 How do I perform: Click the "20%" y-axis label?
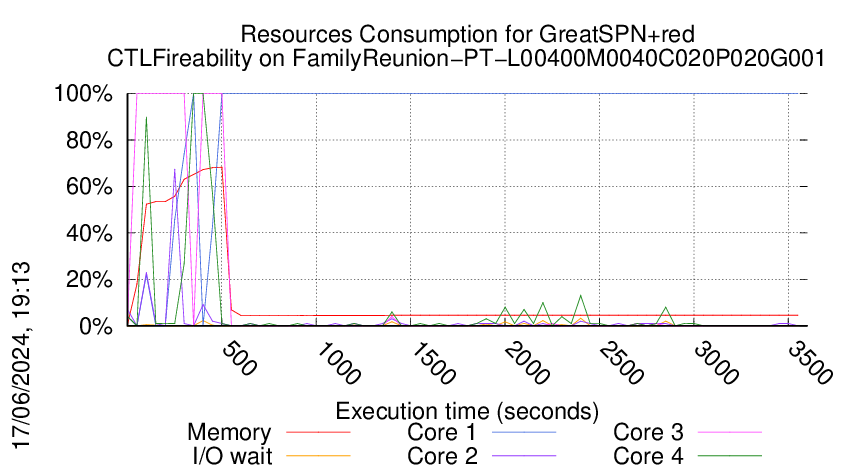coord(89,280)
